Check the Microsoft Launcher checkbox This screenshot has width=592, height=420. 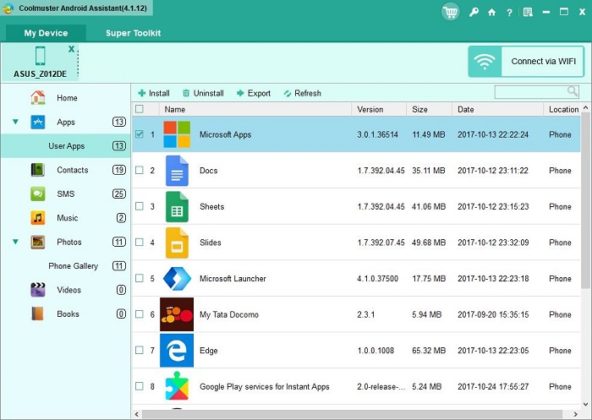pos(139,278)
